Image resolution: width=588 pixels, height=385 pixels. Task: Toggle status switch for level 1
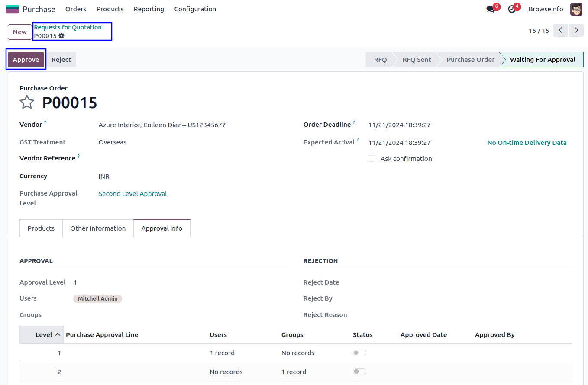pos(359,353)
